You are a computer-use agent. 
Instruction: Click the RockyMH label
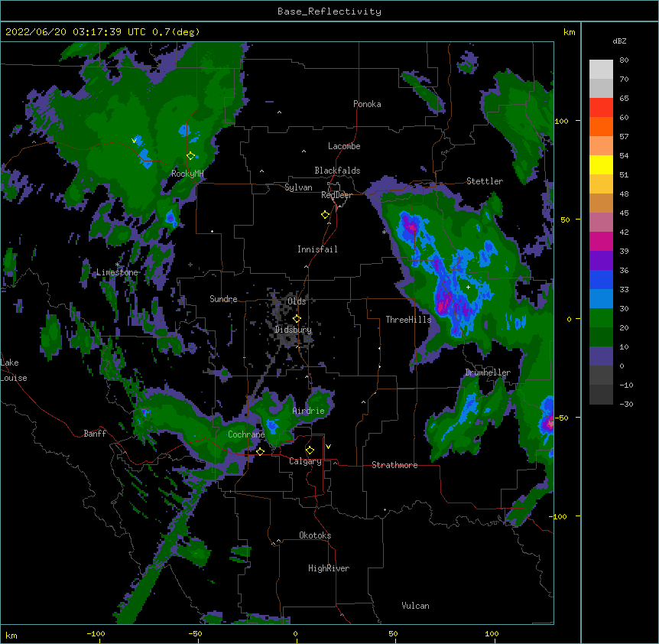(187, 174)
